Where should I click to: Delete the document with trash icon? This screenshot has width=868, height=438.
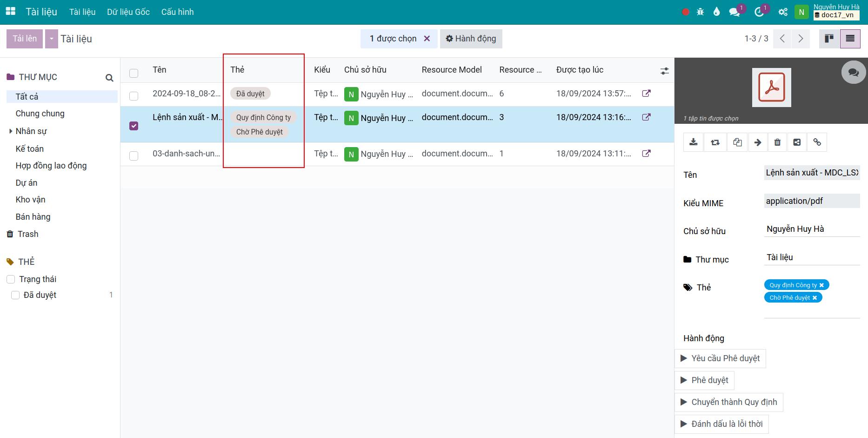777,142
